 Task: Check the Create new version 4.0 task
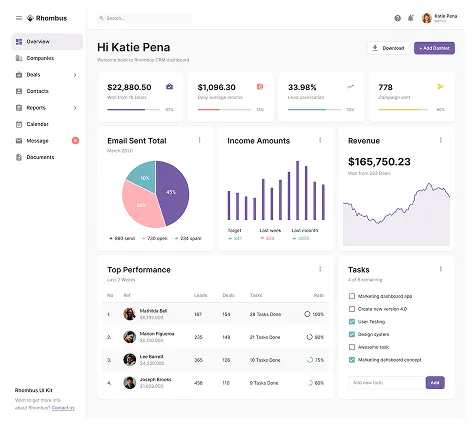coord(352,309)
